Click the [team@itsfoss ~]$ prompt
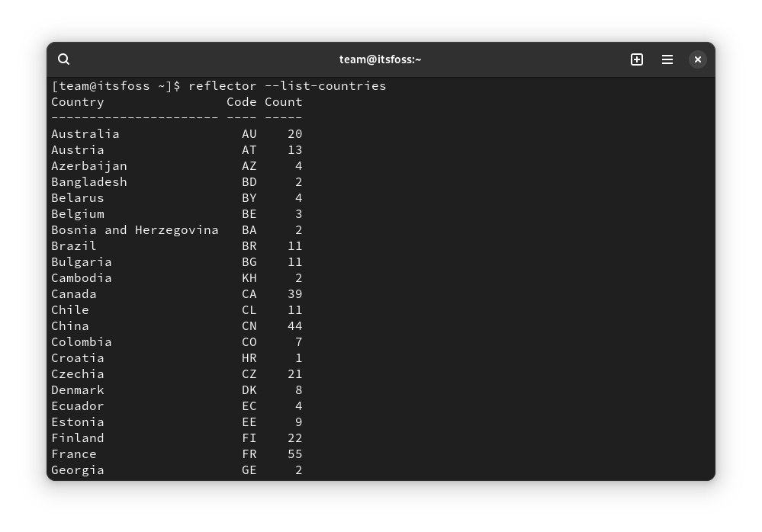 (116, 86)
